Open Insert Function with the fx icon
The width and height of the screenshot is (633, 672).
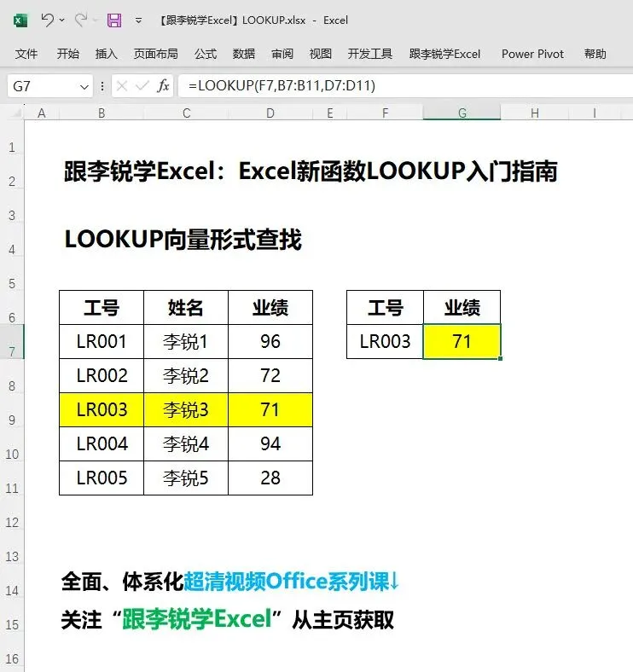pos(163,86)
